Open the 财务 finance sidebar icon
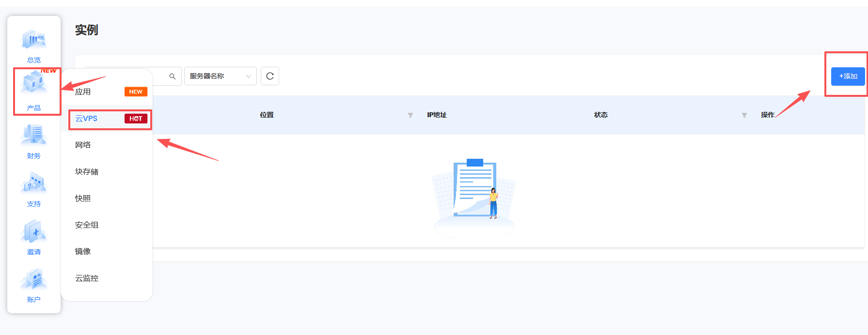Image resolution: width=868 pixels, height=335 pixels. coord(34,141)
